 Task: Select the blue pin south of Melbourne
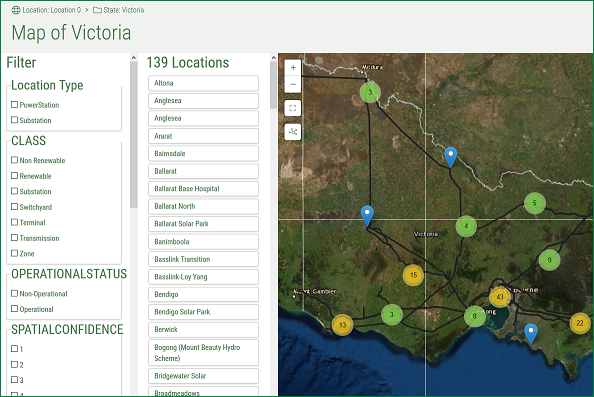(531, 334)
